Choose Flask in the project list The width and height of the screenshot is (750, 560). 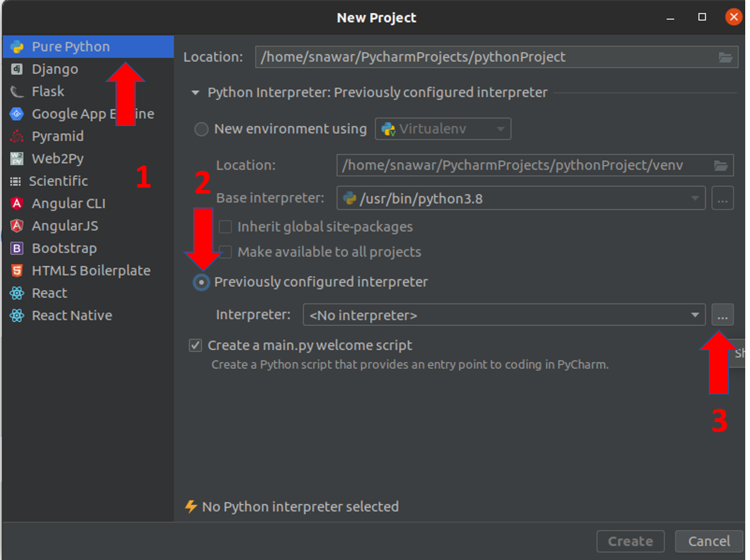88,91
